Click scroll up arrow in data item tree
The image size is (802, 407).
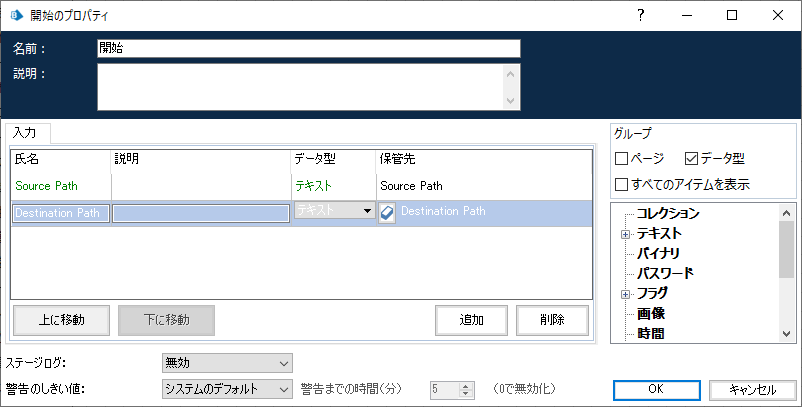pyautogui.click(x=787, y=212)
